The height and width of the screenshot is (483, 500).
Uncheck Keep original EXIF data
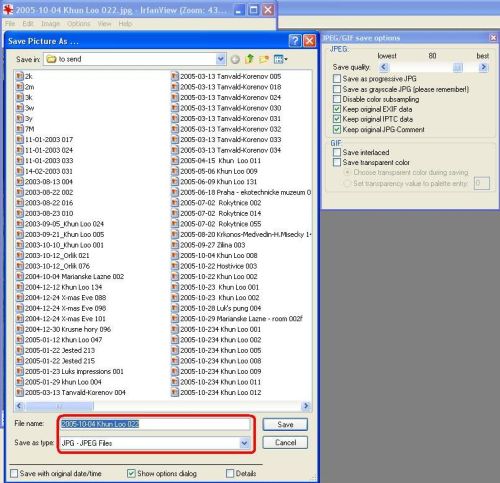pyautogui.click(x=337, y=109)
